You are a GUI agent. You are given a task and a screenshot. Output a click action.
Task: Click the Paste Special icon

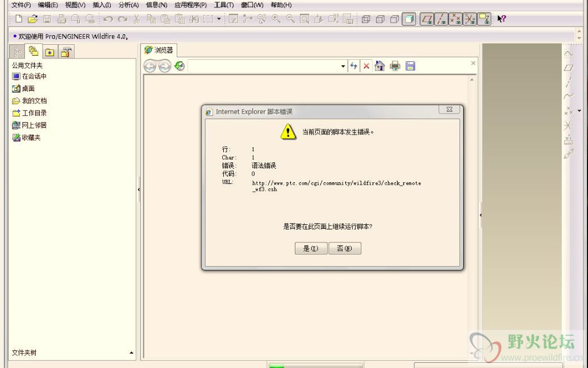pyautogui.click(x=180, y=19)
